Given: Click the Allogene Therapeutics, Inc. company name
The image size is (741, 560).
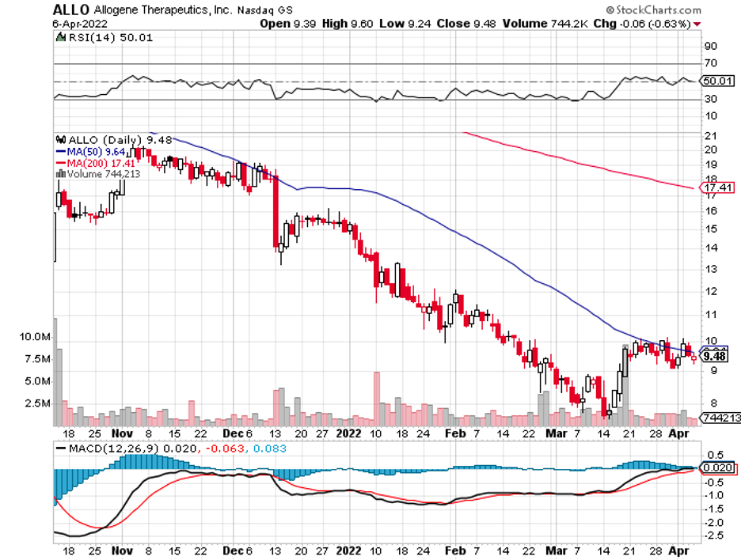Looking at the screenshot, I should coord(163,10).
